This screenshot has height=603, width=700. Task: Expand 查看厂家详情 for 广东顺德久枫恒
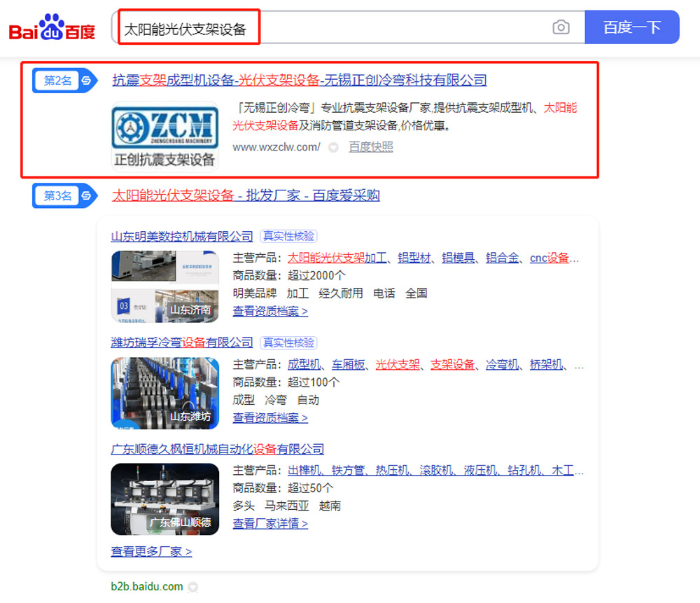[270, 523]
